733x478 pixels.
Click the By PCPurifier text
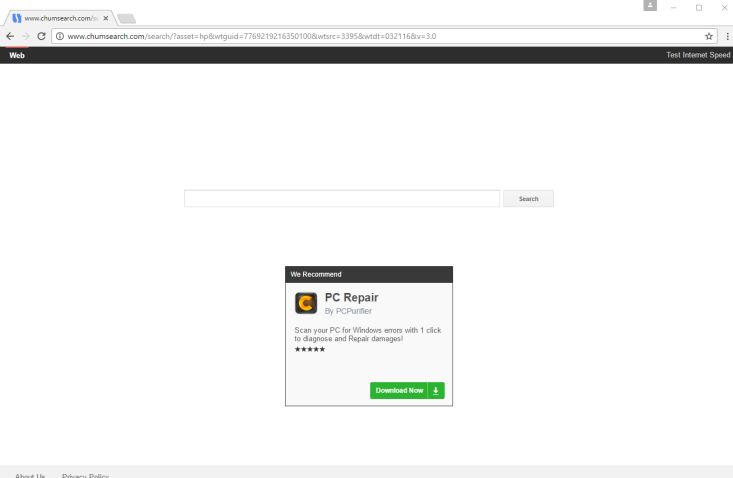click(348, 311)
